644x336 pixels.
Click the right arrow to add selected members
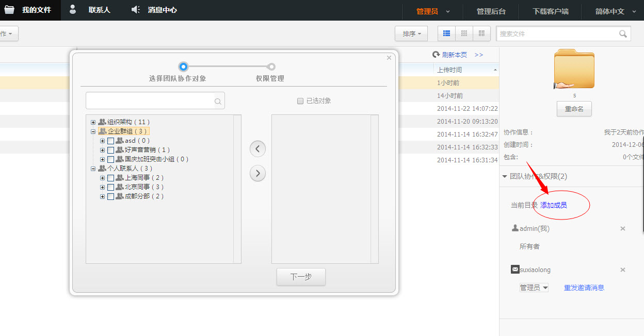[x=257, y=173]
